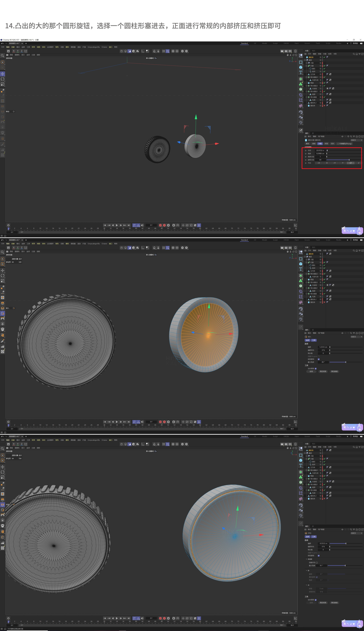
Task: Click search icon in 嵌入 attribute header
Action: point(351,333)
